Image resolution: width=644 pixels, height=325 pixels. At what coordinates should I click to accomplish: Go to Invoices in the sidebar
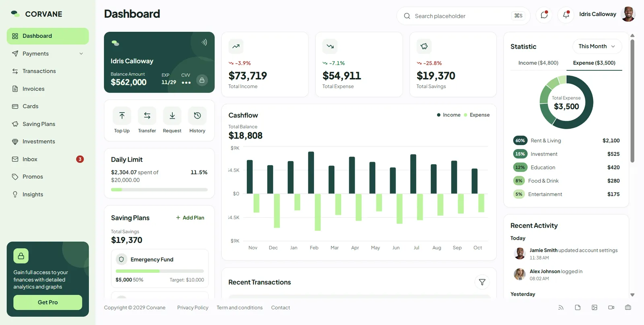pos(48,89)
